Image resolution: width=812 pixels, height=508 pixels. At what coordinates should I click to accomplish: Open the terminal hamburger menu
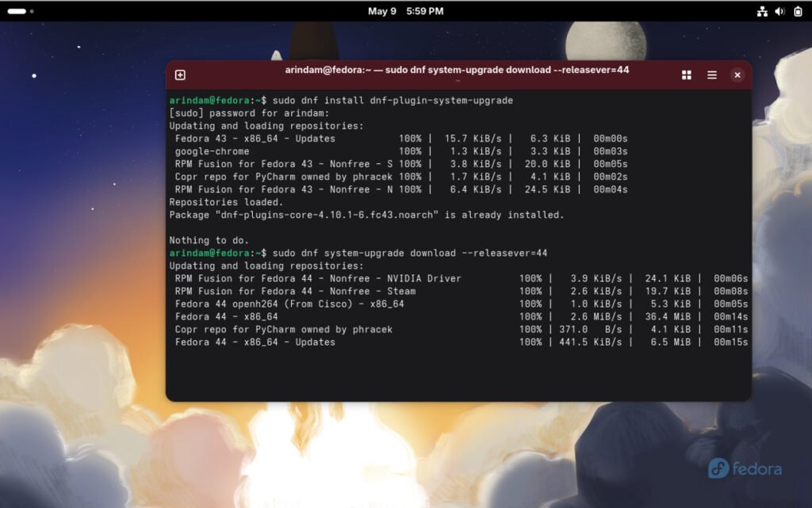(712, 75)
